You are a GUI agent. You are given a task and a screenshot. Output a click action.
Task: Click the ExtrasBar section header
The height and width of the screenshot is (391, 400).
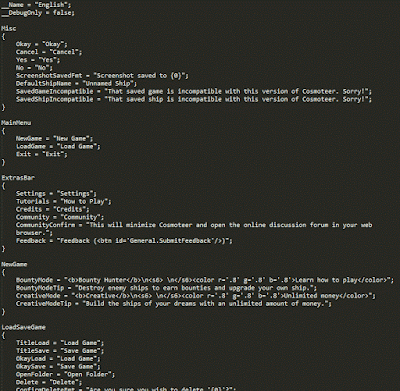click(18, 178)
